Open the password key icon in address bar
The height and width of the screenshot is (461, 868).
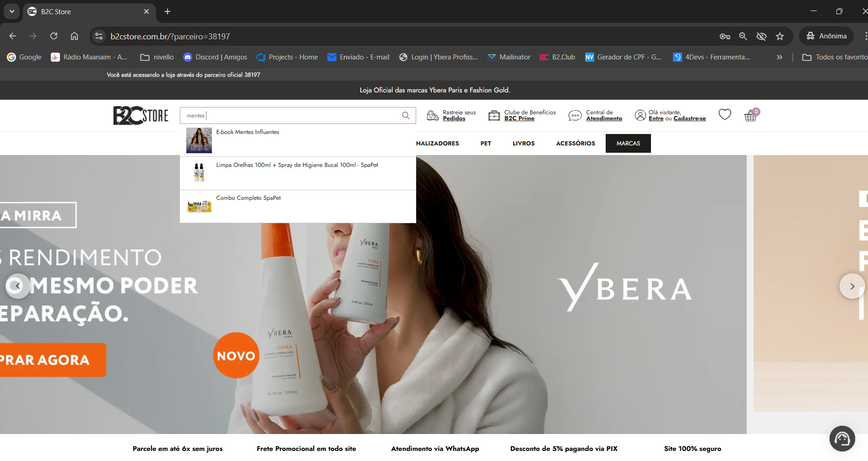(725, 36)
